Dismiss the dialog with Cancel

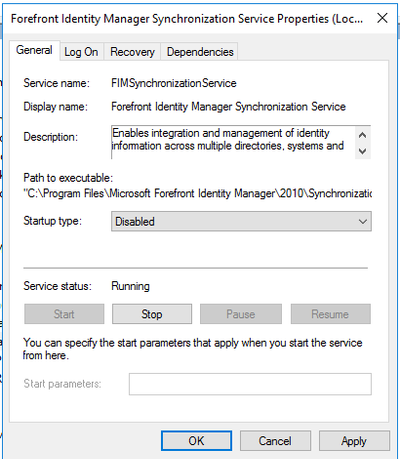coord(275,441)
